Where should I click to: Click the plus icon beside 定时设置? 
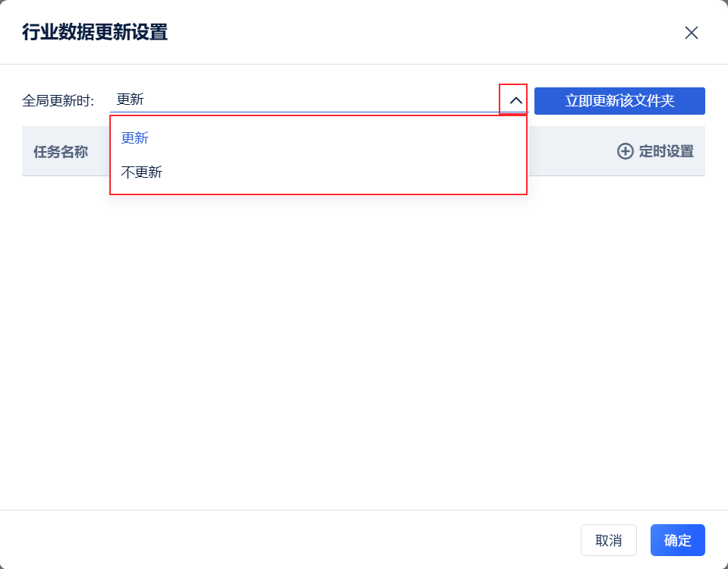(x=625, y=151)
